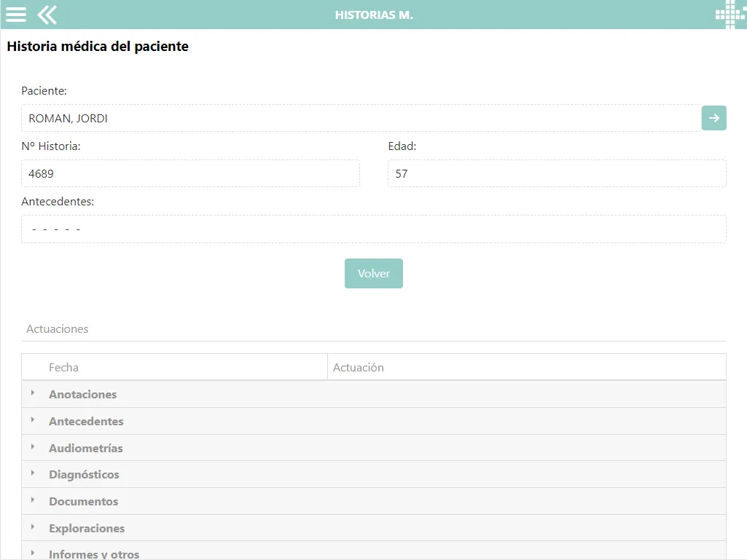Expand the Anotaciones row arrow

tap(32, 393)
